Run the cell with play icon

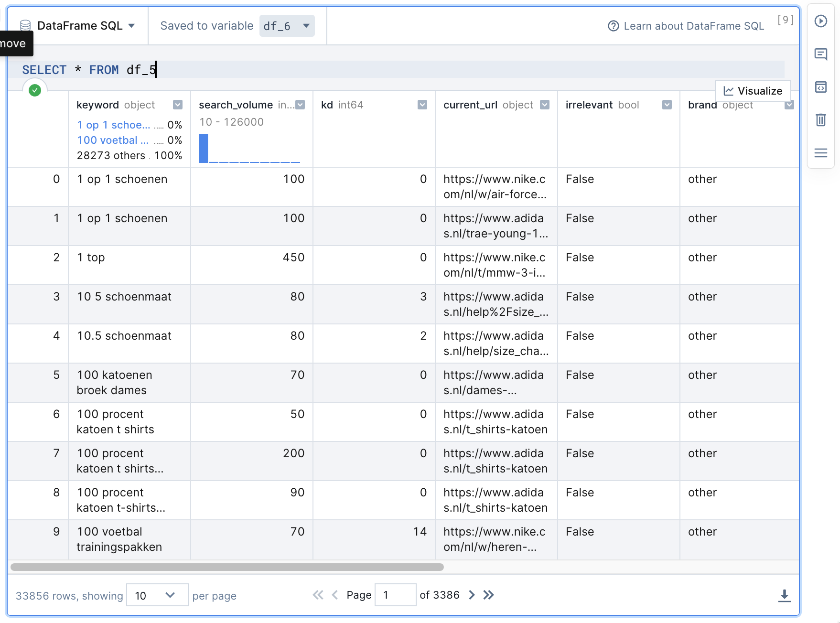[820, 21]
